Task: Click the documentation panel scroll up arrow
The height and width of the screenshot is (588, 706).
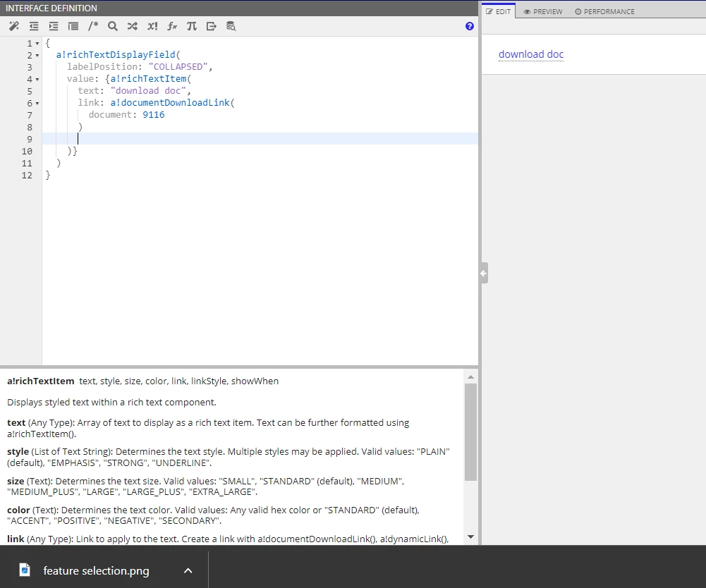Action: tap(470, 377)
